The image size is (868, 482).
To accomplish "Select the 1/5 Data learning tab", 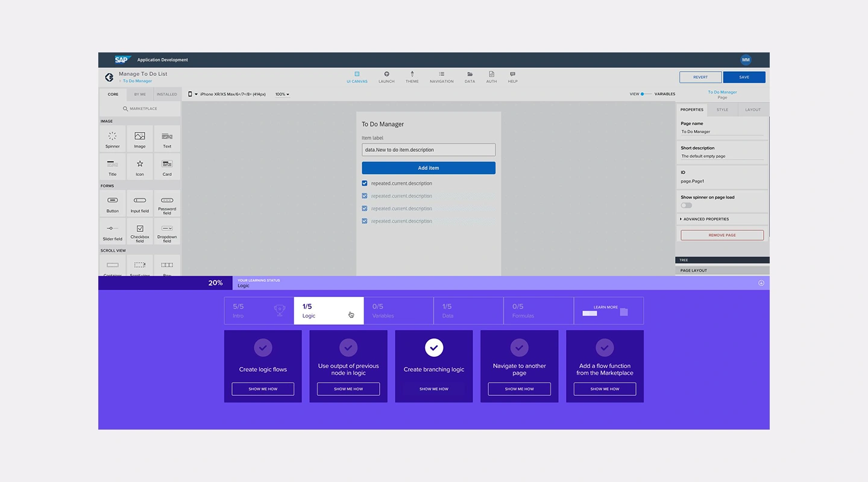I will click(x=468, y=311).
